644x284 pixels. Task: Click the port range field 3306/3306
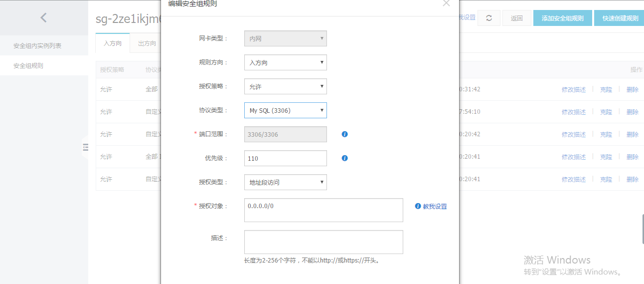[x=286, y=134]
